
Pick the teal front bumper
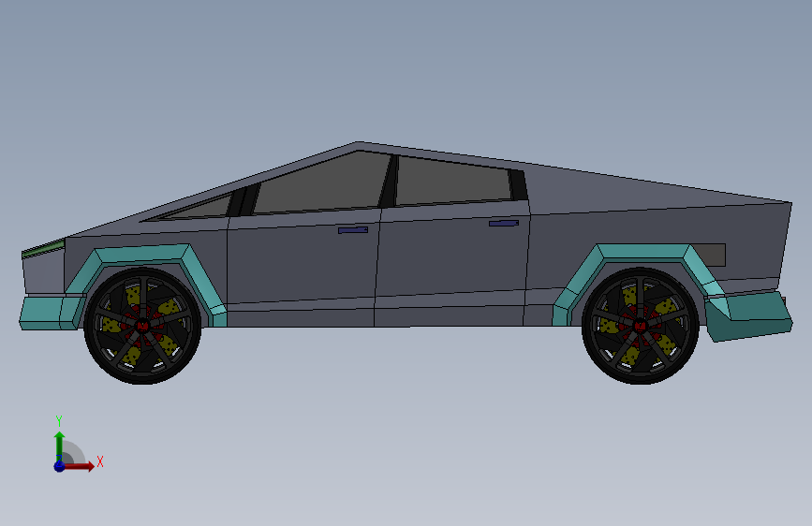pyautogui.click(x=50, y=312)
